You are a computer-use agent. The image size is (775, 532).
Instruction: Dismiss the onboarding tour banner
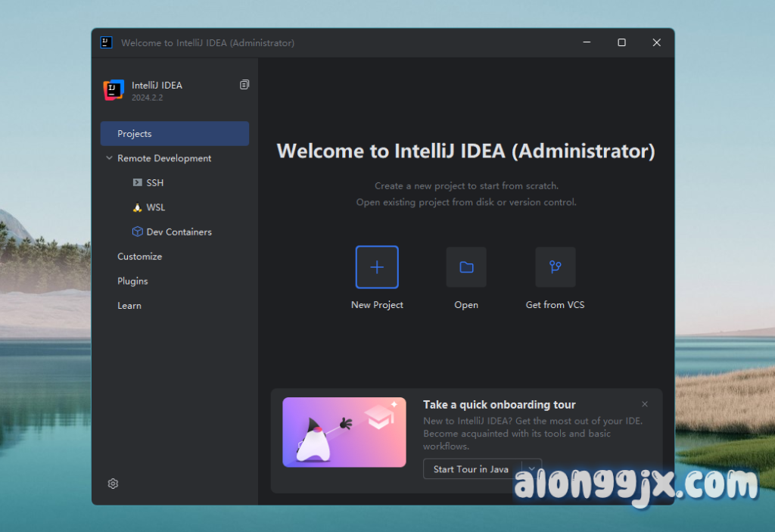[x=645, y=404]
